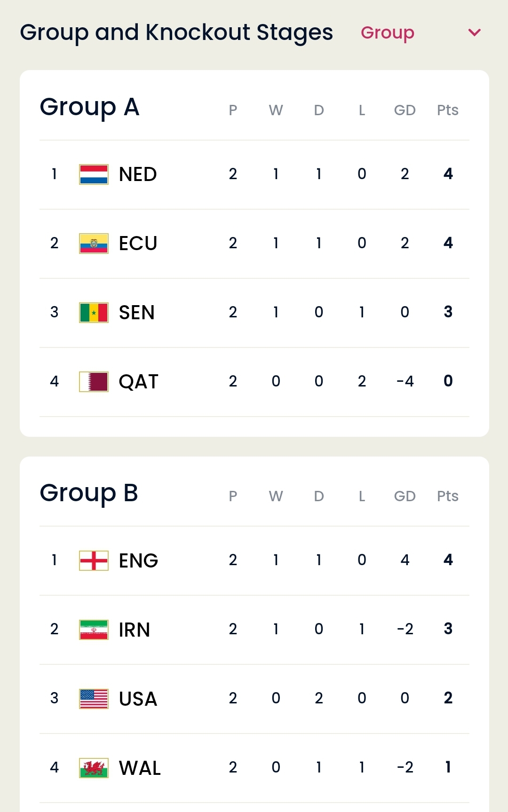Open the SEN team row
This screenshot has height=812, width=508.
254,313
